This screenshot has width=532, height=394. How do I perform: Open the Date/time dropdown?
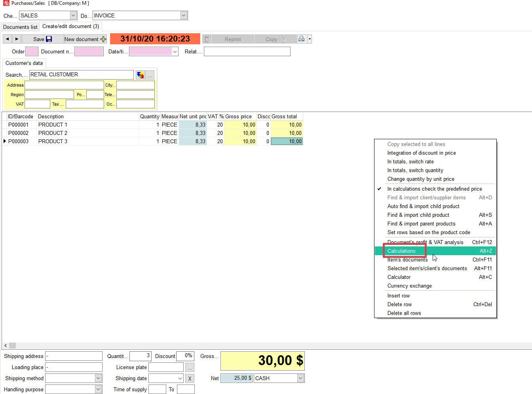(175, 51)
